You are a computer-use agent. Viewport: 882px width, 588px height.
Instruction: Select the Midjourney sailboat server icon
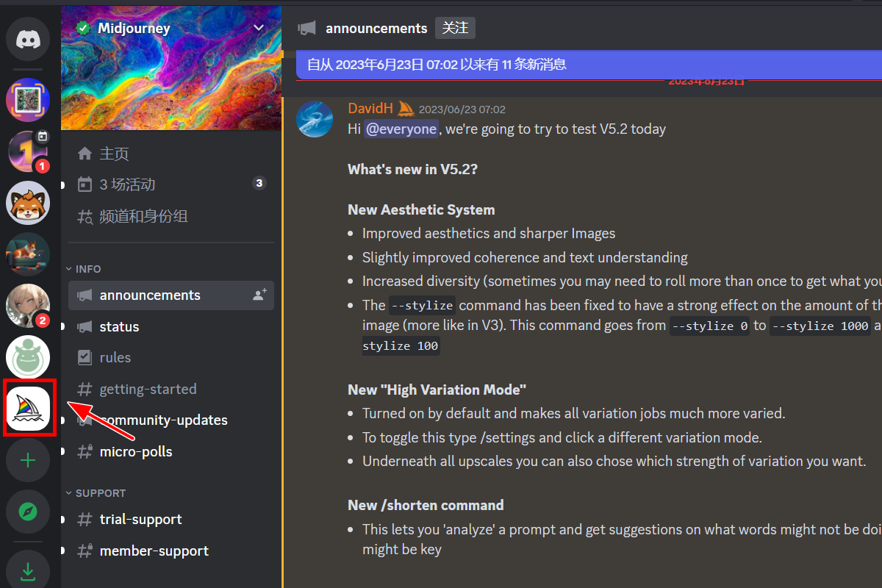[x=28, y=409]
